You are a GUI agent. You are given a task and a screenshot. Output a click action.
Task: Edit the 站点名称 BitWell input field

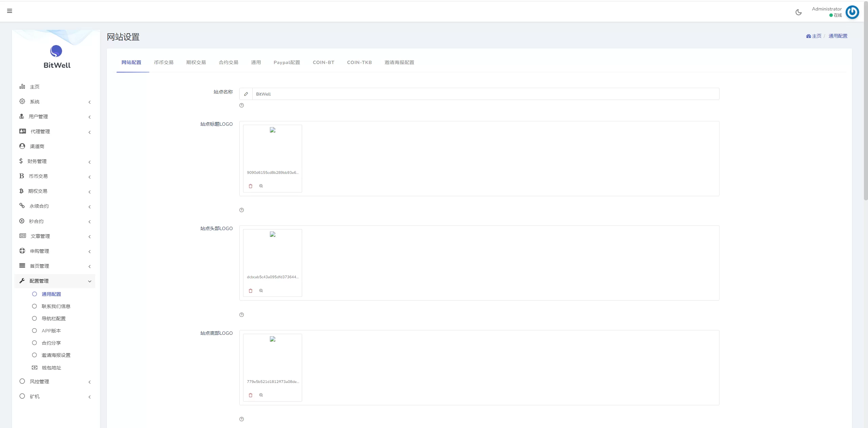click(x=486, y=94)
